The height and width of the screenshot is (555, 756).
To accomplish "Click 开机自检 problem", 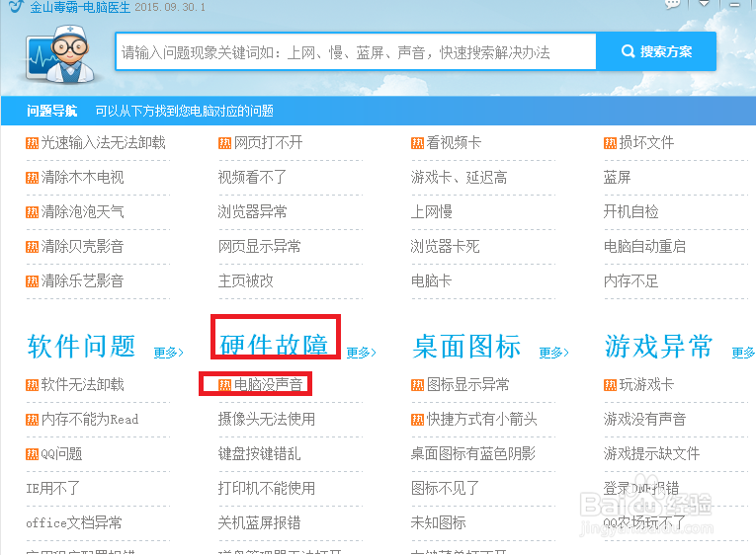I will (x=631, y=211).
